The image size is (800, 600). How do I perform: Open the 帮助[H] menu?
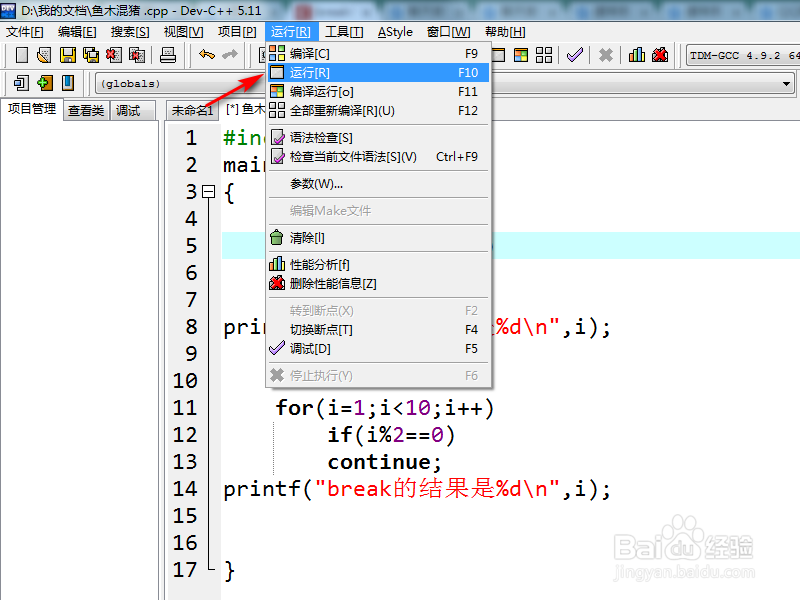point(505,32)
